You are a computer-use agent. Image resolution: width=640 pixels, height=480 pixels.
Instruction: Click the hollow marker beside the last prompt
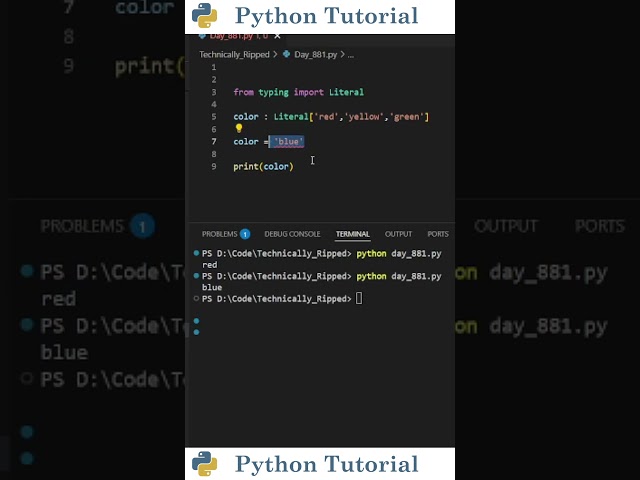click(x=196, y=298)
